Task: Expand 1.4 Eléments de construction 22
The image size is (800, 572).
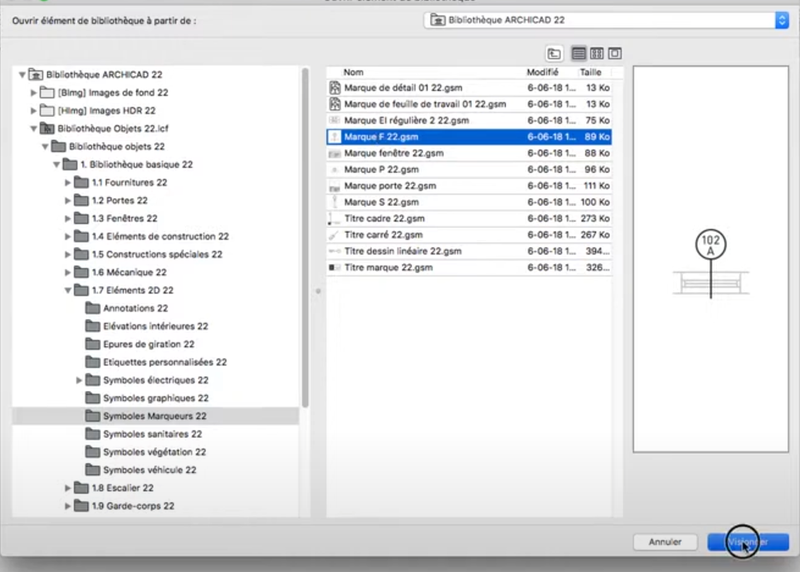Action: 67,236
